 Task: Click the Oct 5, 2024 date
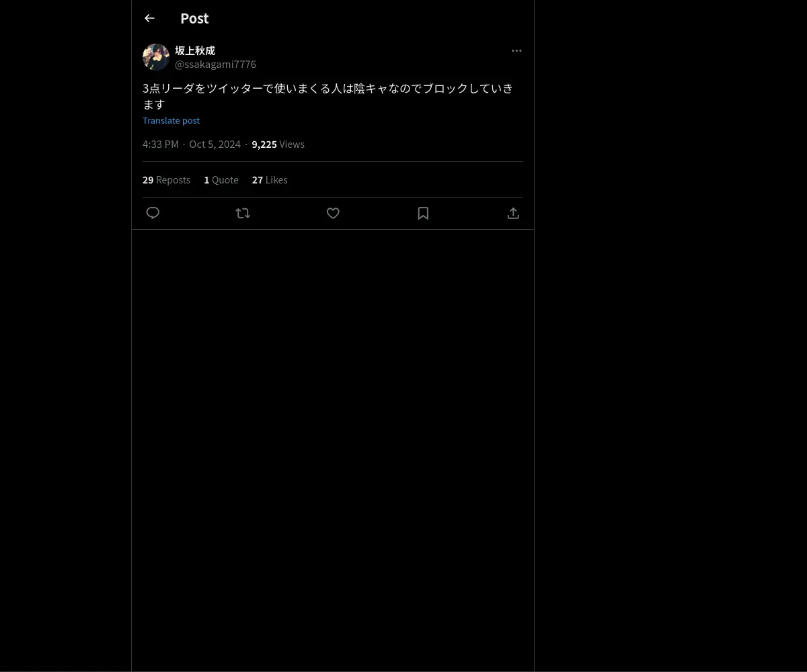click(215, 144)
